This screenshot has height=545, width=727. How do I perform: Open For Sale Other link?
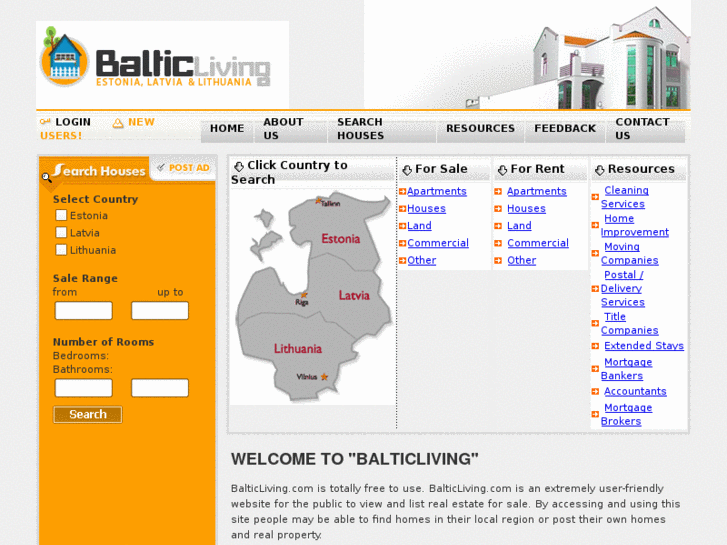(421, 260)
